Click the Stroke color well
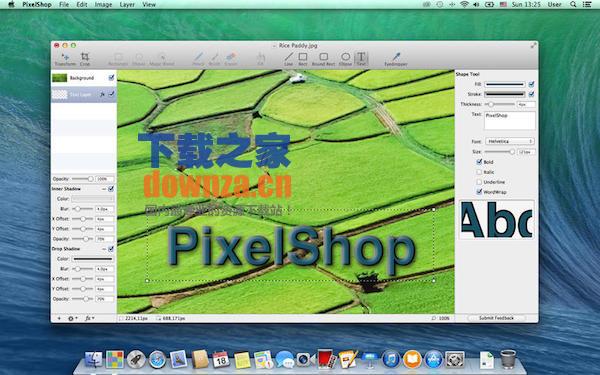The width and height of the screenshot is (600, 375). pyautogui.click(x=505, y=94)
